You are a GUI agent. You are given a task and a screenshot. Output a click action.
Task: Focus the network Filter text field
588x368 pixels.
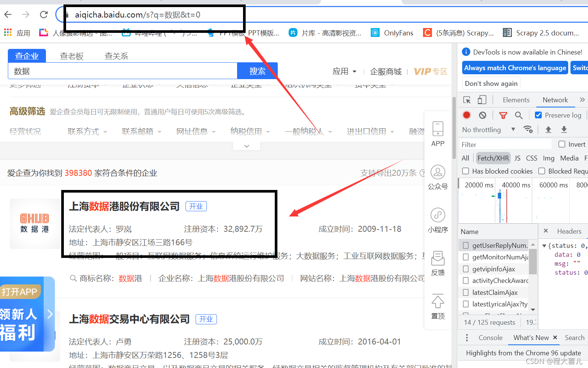pyautogui.click(x=505, y=144)
